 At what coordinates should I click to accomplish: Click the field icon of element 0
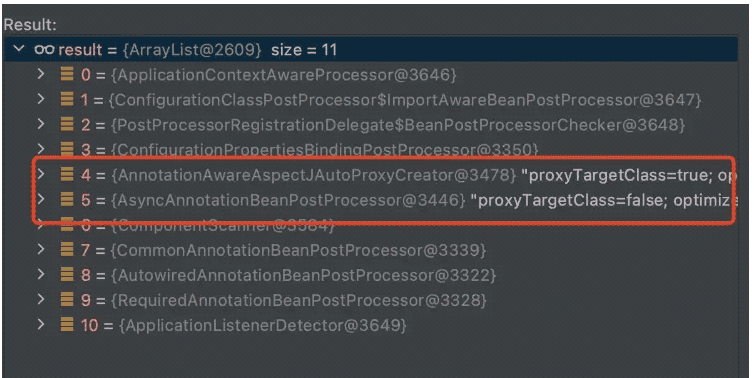coord(67,74)
